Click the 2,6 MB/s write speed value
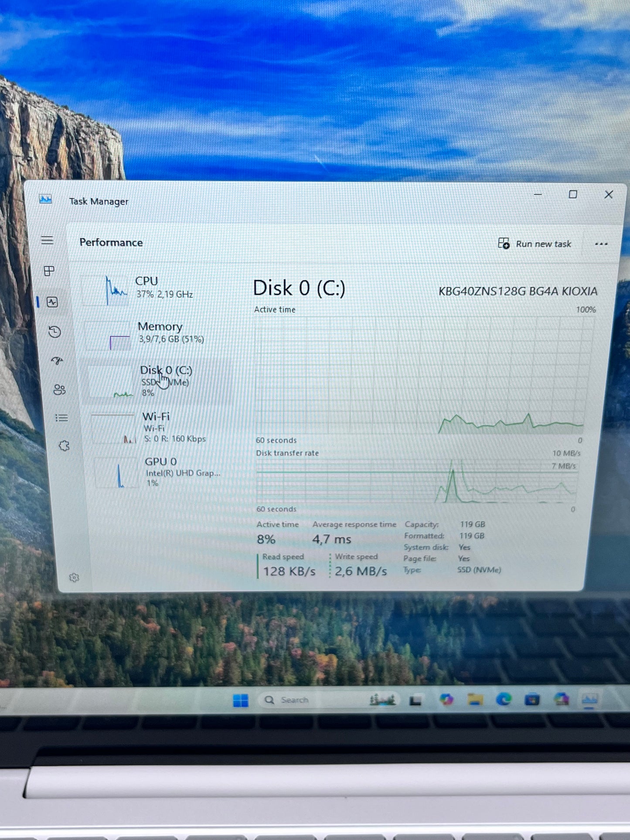630x840 pixels. point(361,571)
